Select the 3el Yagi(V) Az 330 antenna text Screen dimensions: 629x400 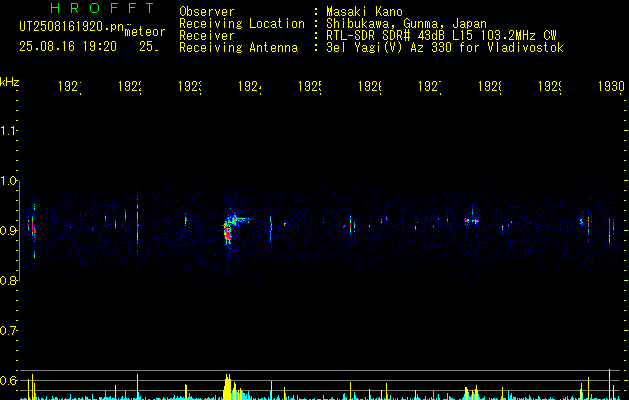[445, 48]
